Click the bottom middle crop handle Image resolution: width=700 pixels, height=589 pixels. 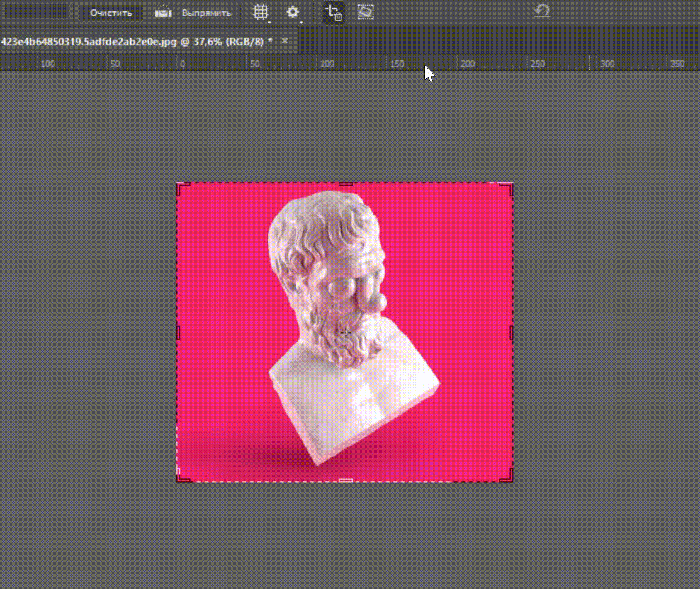click(346, 481)
